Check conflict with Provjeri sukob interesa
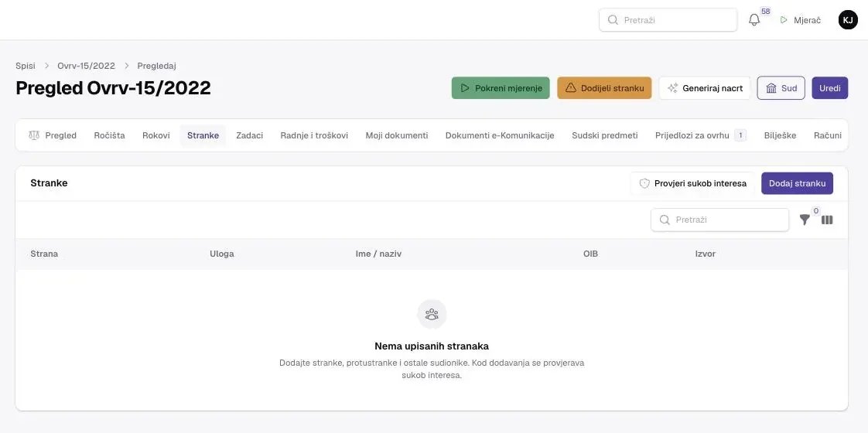This screenshot has height=433, width=868. click(692, 183)
